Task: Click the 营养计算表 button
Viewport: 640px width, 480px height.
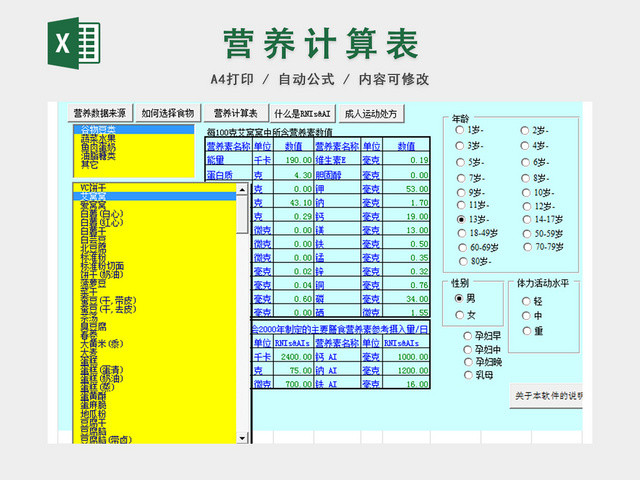Action: [236, 113]
